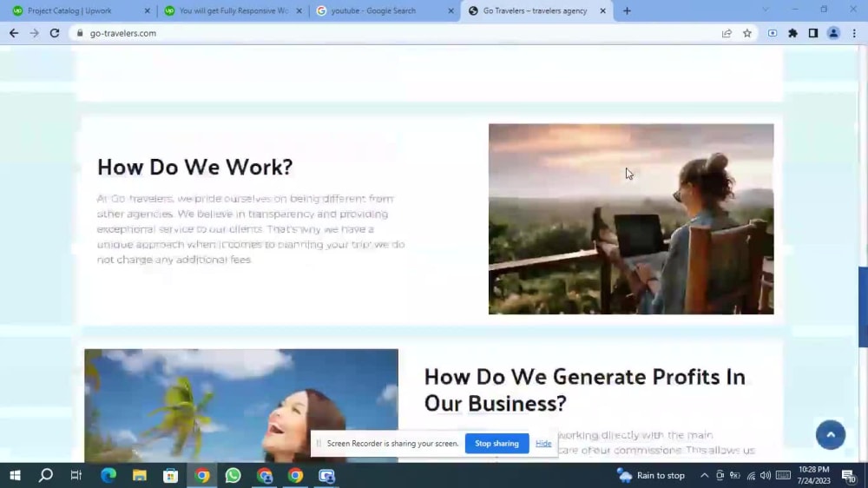Viewport: 868px width, 488px height.
Task: Go back to the previous page
Action: 14,33
